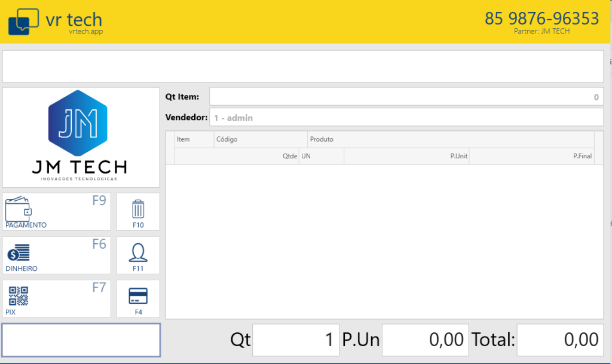Image resolution: width=612 pixels, height=364 pixels.
Task: Click the credit card F4 icon
Action: (138, 296)
